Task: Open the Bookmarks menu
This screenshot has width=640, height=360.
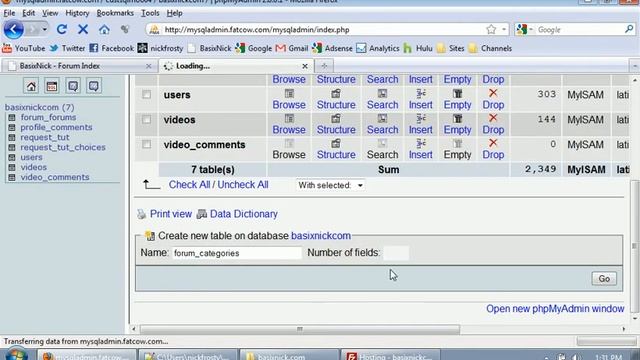Action: [115, 13]
